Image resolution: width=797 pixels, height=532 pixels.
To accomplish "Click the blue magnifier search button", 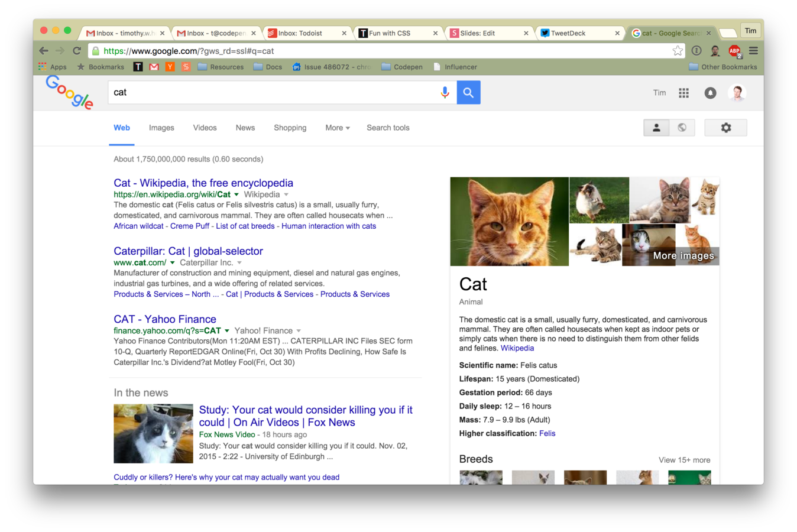I will [x=468, y=92].
